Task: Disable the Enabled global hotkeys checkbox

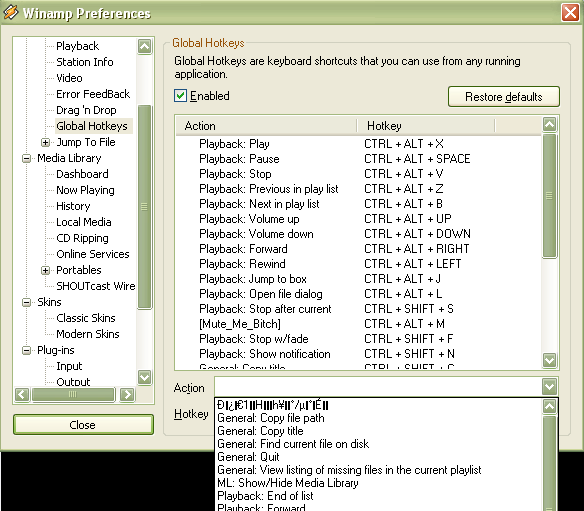Action: 181,96
